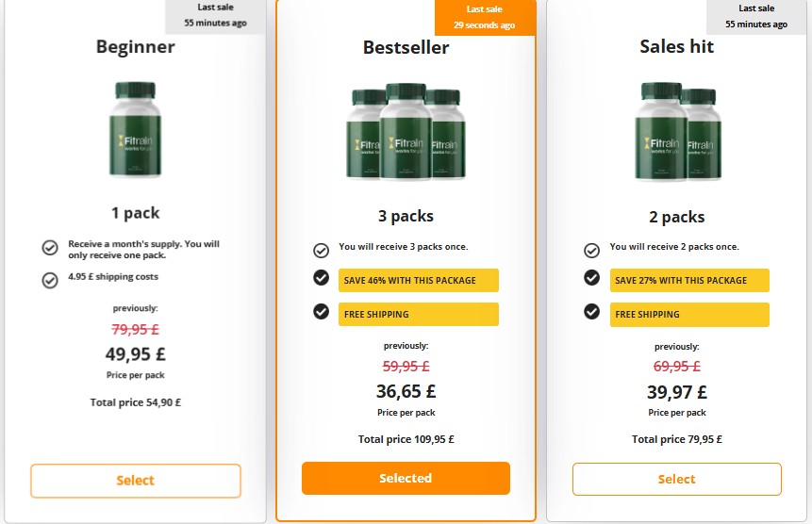Click the Beginner pack title
The image size is (812, 524).
point(135,46)
